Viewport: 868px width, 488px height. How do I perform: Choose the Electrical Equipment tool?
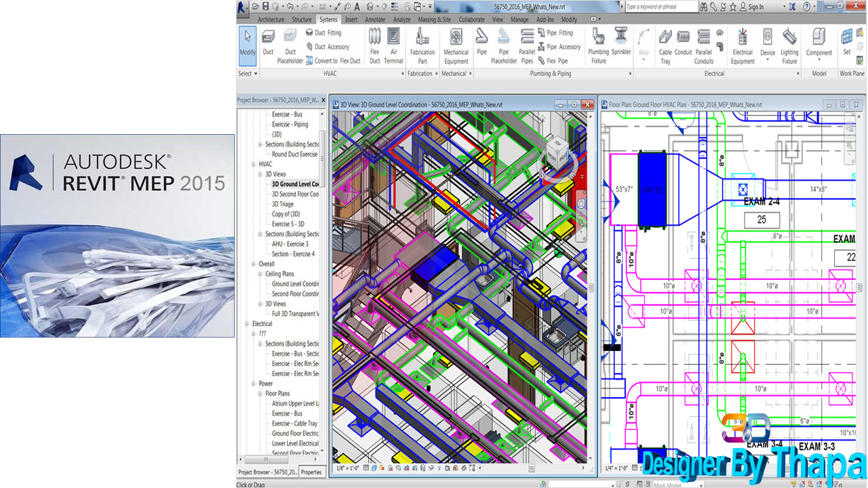tap(743, 45)
